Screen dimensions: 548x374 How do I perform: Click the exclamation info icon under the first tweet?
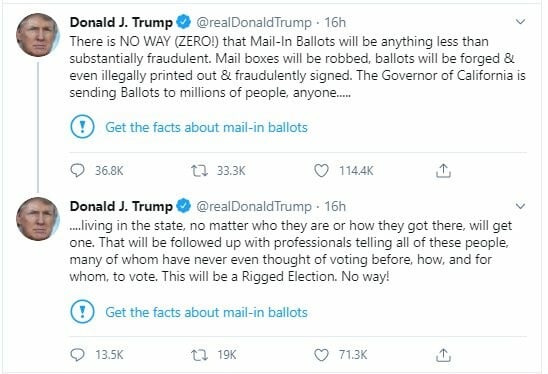(82, 127)
